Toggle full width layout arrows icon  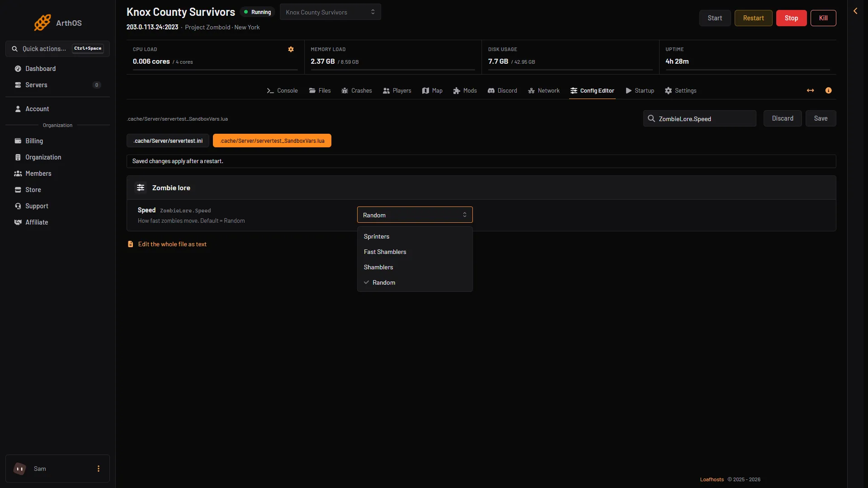pos(810,90)
